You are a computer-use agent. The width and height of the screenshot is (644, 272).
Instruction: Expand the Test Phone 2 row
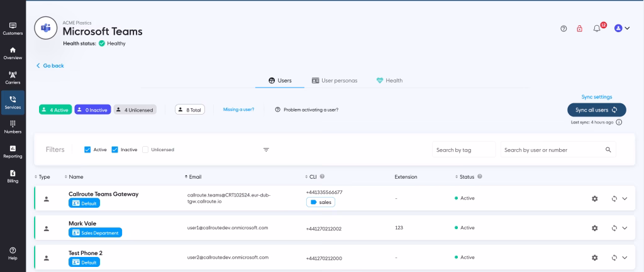pos(625,258)
